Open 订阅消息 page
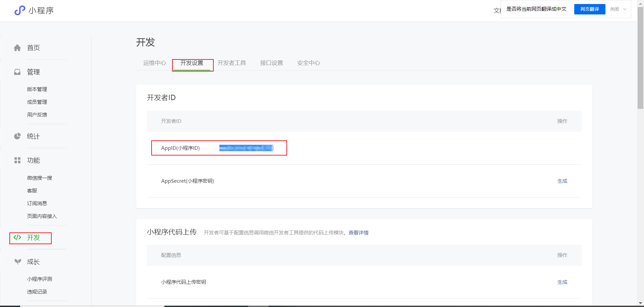 point(37,203)
